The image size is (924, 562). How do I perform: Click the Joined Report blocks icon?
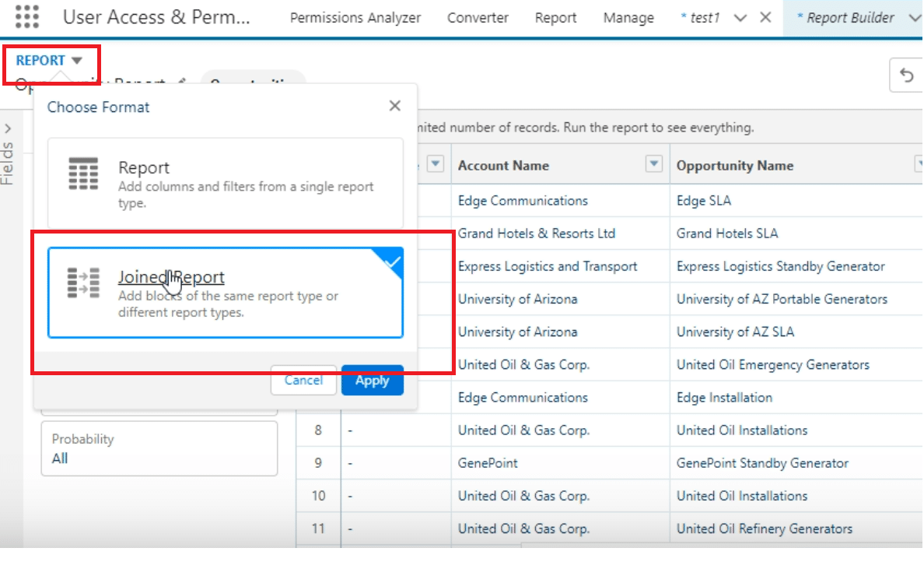pyautogui.click(x=83, y=283)
